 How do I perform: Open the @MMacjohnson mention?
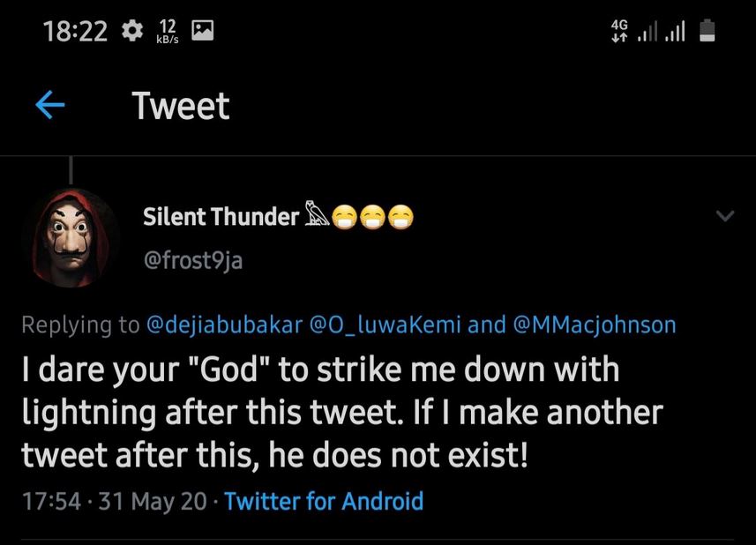tap(594, 325)
